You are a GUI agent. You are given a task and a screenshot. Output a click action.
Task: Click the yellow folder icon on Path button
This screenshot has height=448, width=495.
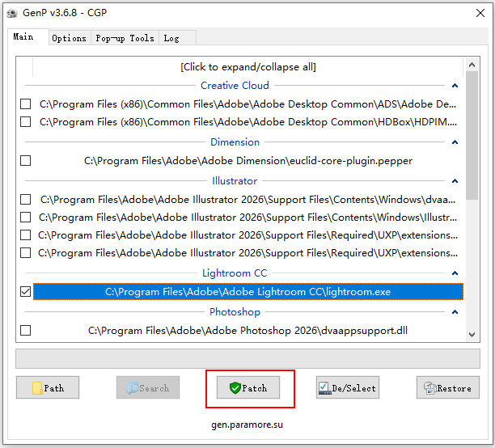pyautogui.click(x=37, y=388)
